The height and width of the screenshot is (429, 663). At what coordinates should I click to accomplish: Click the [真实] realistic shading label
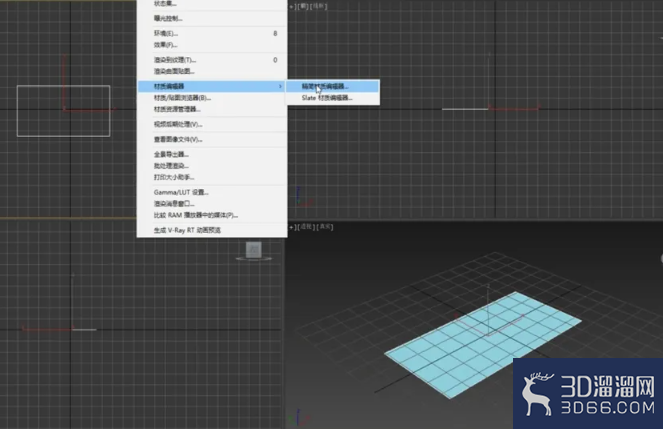coord(325,227)
